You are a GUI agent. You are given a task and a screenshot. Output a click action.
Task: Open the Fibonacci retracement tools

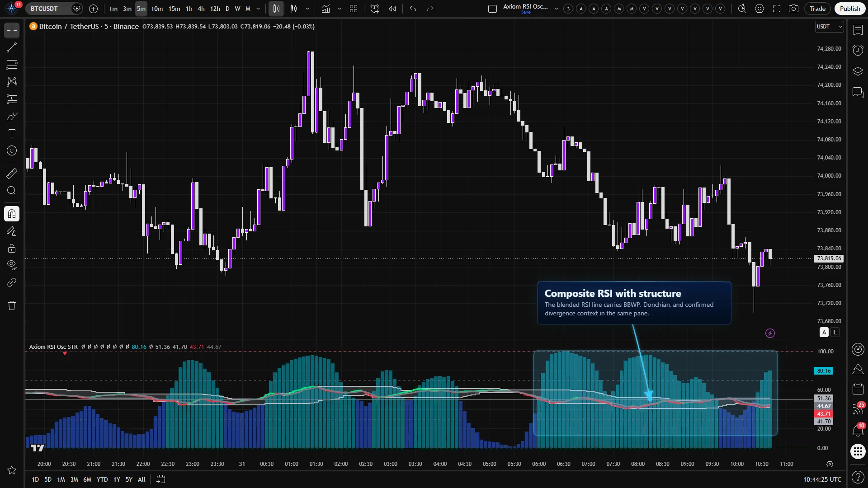pyautogui.click(x=12, y=65)
